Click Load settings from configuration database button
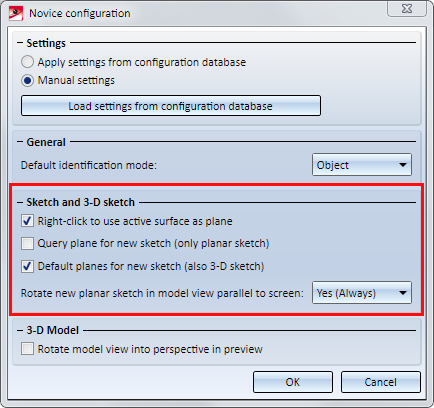Image resolution: width=434 pixels, height=408 pixels. click(171, 106)
